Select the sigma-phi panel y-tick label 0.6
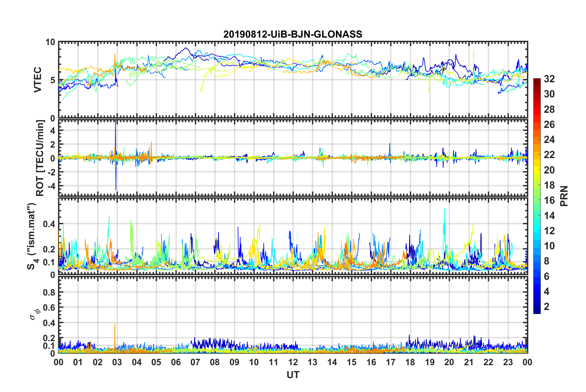Viewport: 586px width, 392px height. [x=49, y=308]
